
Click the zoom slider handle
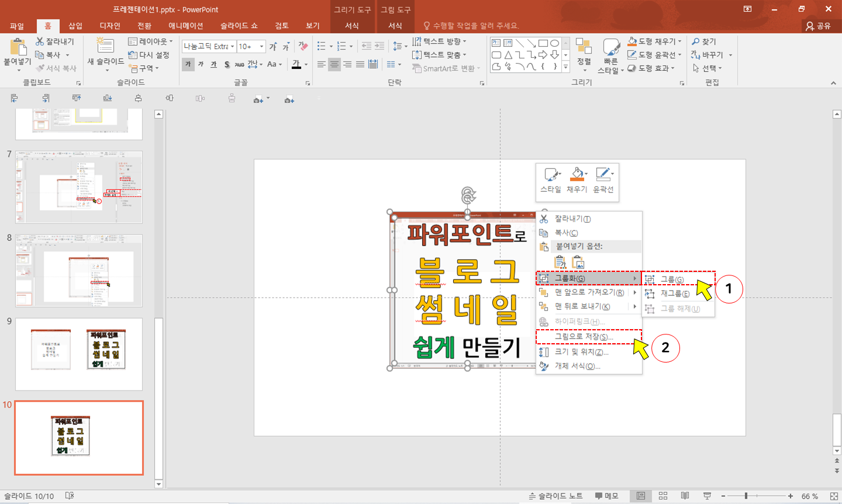tap(746, 496)
